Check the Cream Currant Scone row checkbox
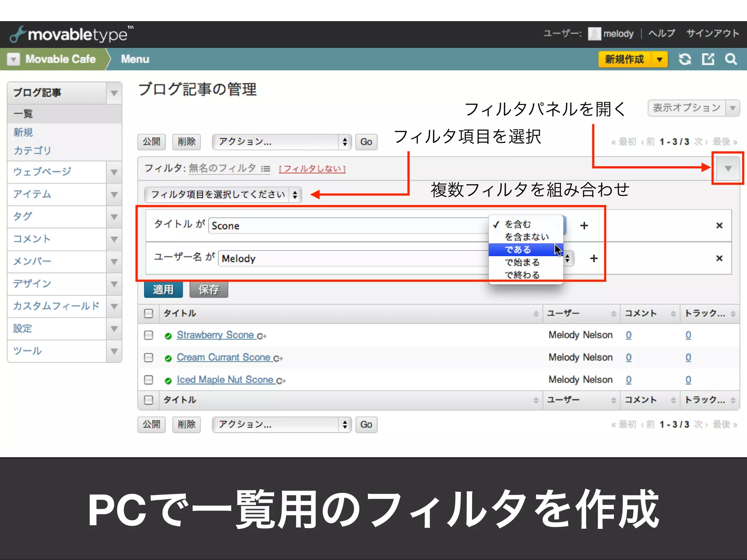747x560 pixels. click(148, 358)
